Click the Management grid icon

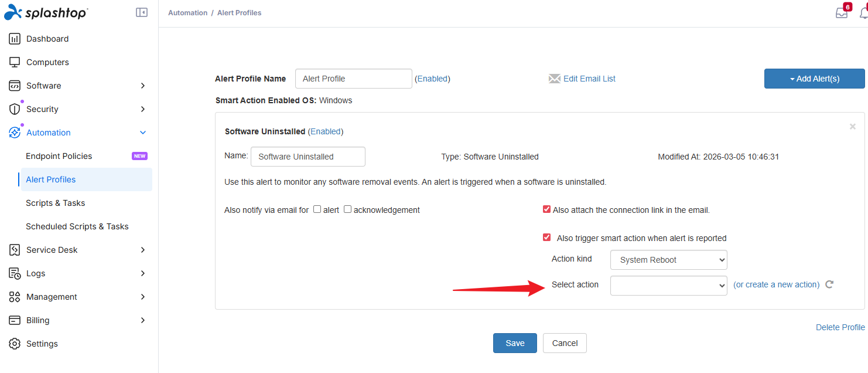click(15, 297)
